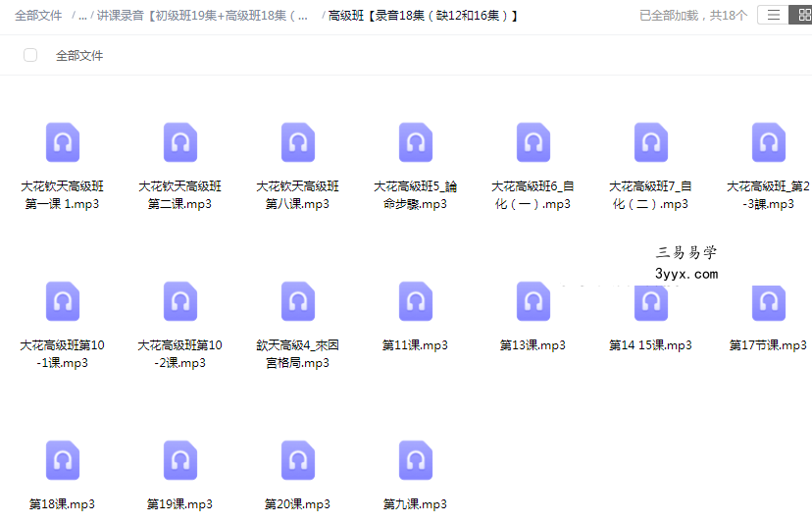Toggle the select-all 全部文件 checkbox

coord(30,55)
